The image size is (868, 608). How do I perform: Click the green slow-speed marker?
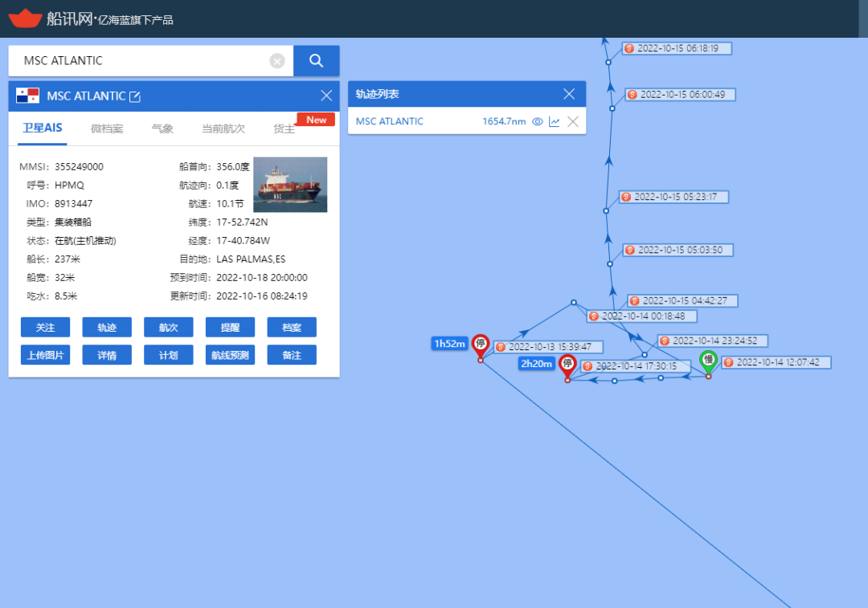click(708, 361)
